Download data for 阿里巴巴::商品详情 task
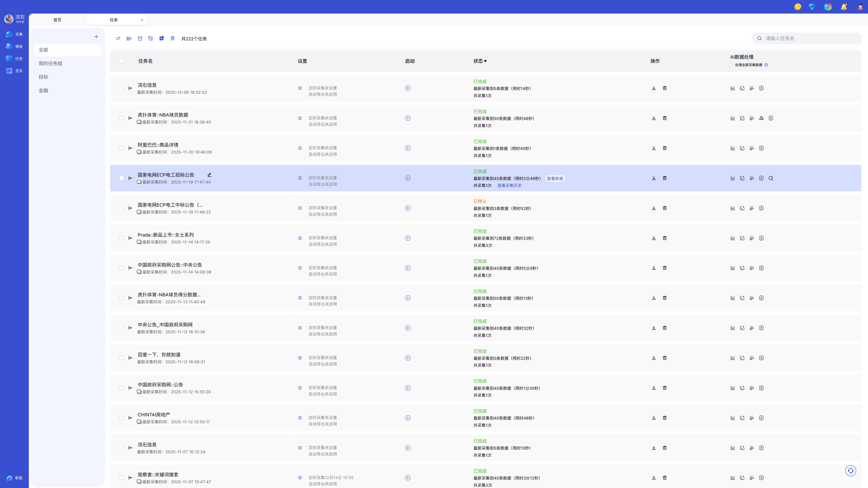This screenshot has width=868, height=488. 654,148
